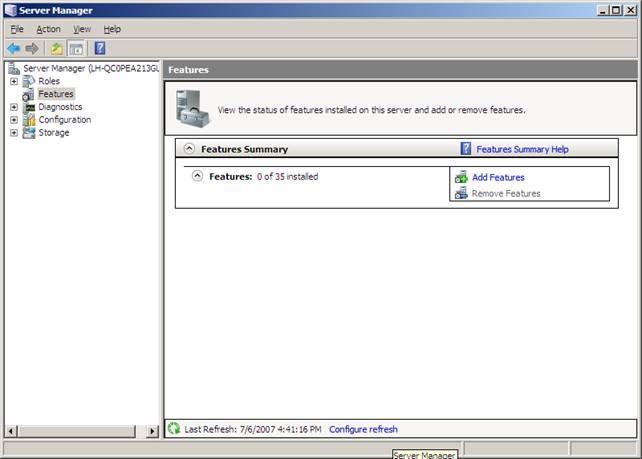This screenshot has width=642, height=459.
Task: Expand the Configuration tree node
Action: tap(14, 120)
